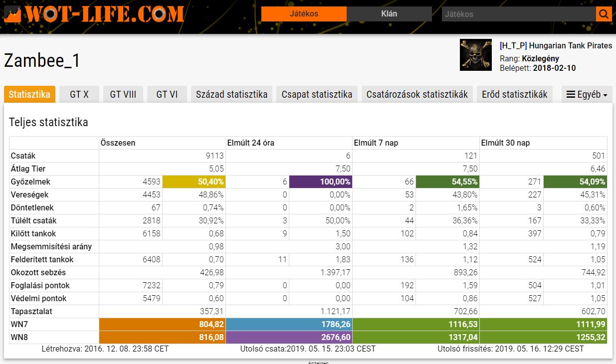
Task: Open the [H_T_P] Hungarian Tank Pirates clan link
Action: pos(556,45)
